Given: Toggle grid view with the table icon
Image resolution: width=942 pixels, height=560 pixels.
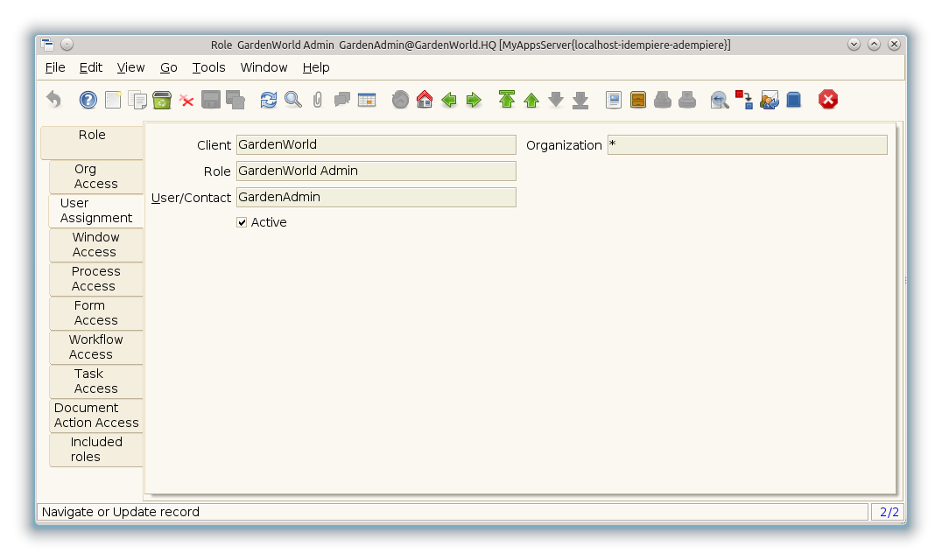Looking at the screenshot, I should [367, 100].
